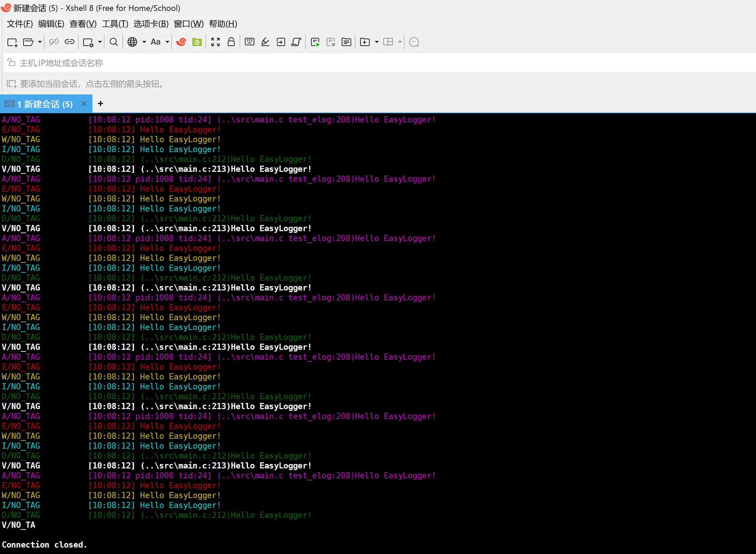The width and height of the screenshot is (756, 554).
Task: Click the stop logging icon
Action: pyautogui.click(x=331, y=42)
